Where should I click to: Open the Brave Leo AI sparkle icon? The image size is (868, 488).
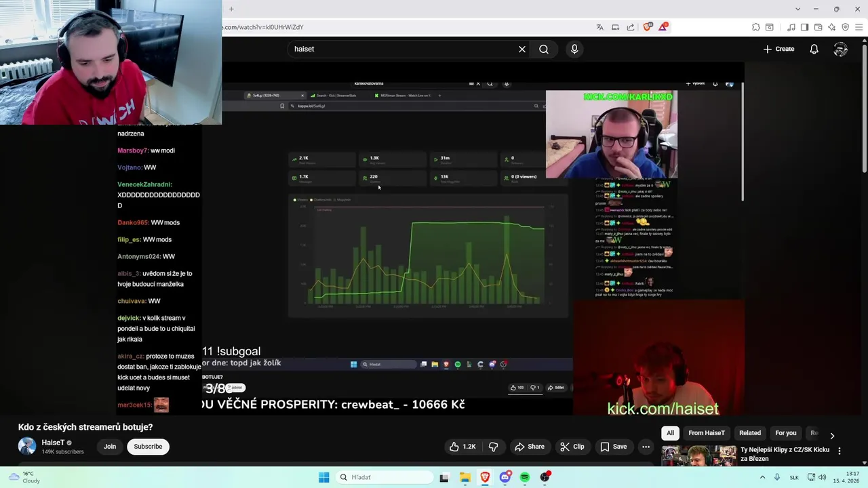831,27
